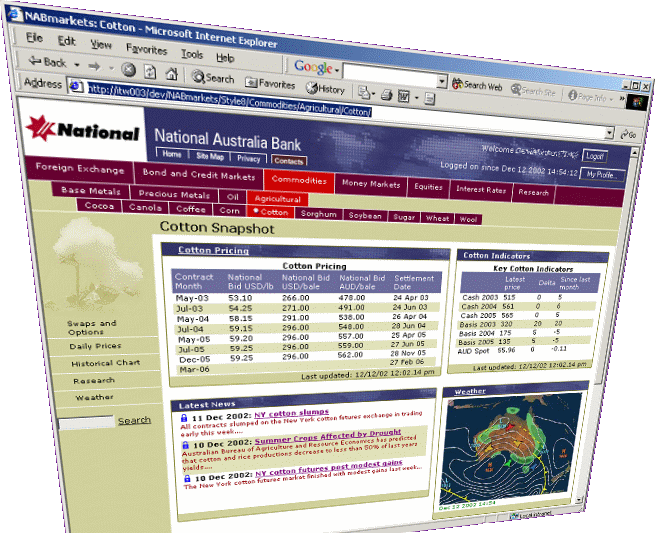This screenshot has height=533, width=655.
Task: Click the Search Site button in Google toolbar
Action: 533,90
